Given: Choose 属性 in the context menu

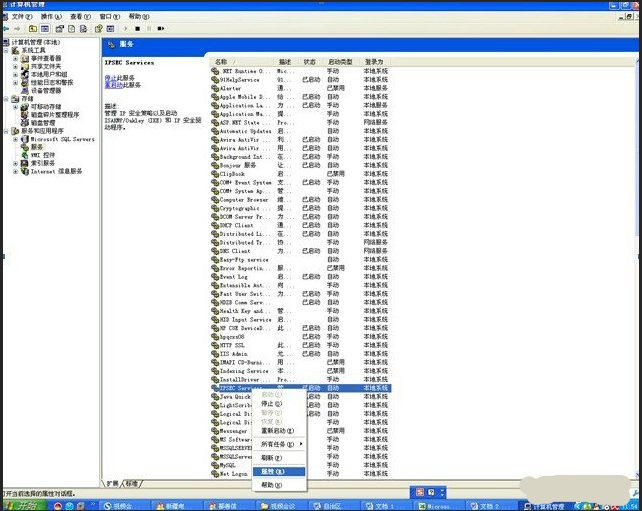Looking at the screenshot, I should [x=279, y=472].
